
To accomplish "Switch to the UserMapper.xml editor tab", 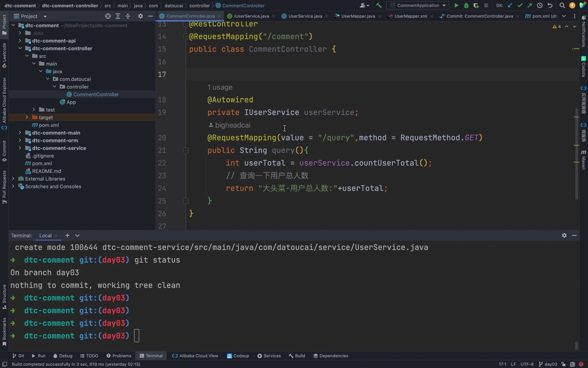I will point(410,16).
